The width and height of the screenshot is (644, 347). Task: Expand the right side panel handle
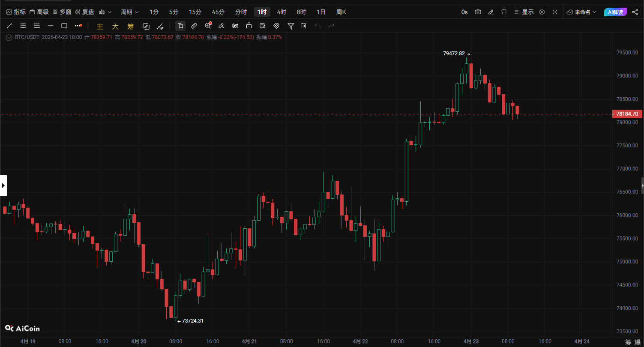[x=642, y=185]
